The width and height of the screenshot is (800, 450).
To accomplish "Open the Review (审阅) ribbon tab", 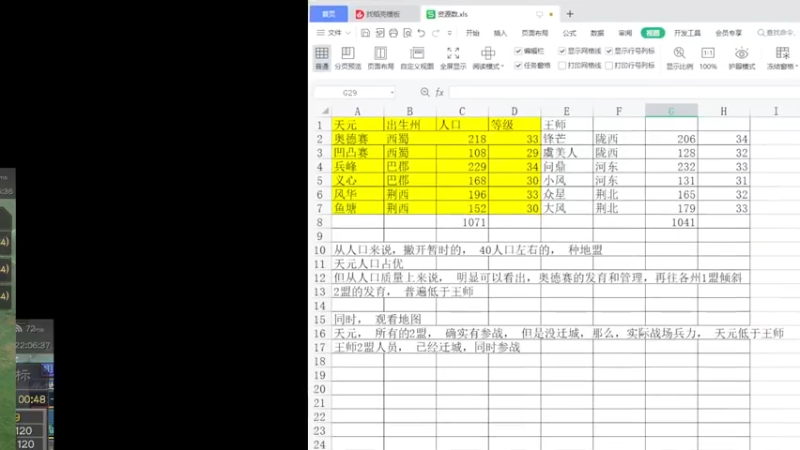I will pos(625,33).
